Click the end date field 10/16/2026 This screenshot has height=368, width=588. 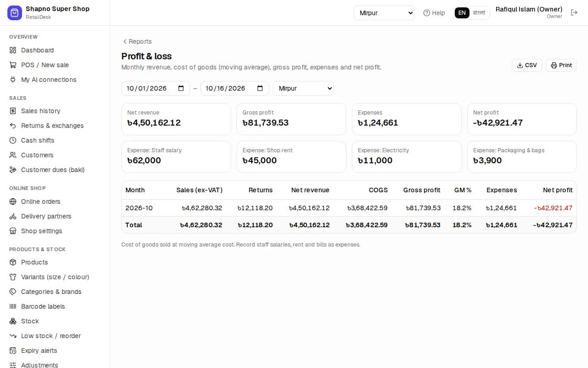(x=235, y=88)
